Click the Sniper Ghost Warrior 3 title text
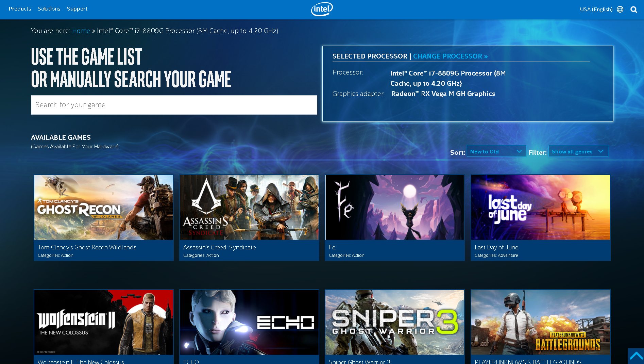This screenshot has width=644, height=364. click(359, 362)
